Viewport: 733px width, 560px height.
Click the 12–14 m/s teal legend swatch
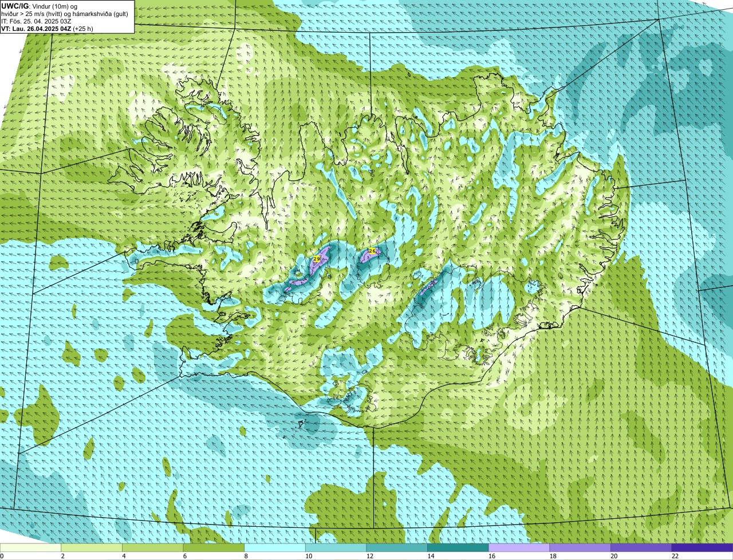coord(397,548)
